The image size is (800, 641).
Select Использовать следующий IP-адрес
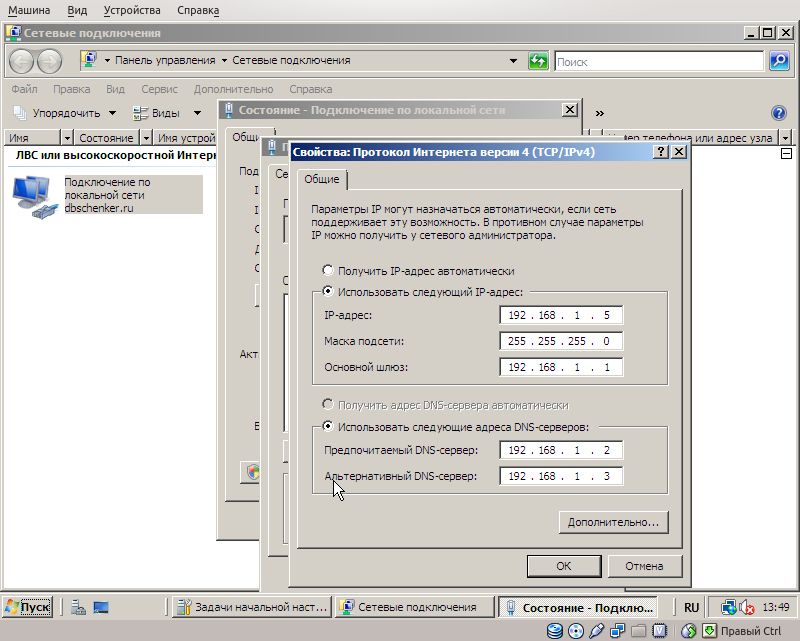pos(328,290)
